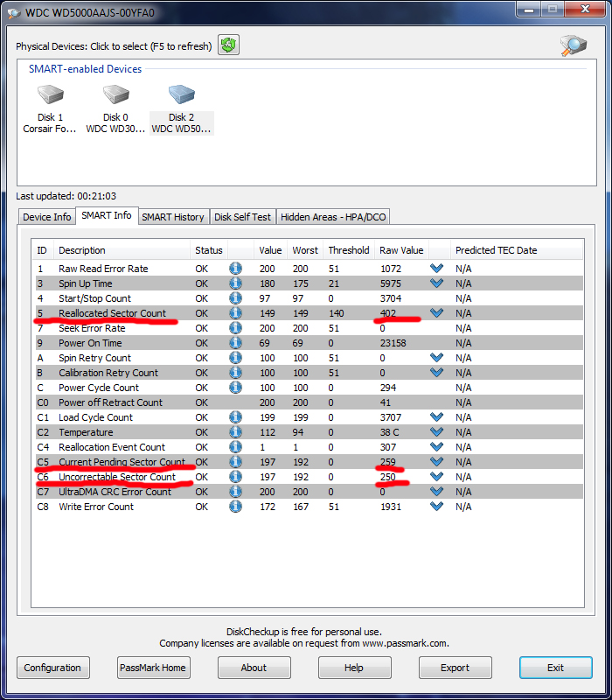The height and width of the screenshot is (700, 612).
Task: Click down arrow for Current Pending Sector Count
Action: click(436, 462)
